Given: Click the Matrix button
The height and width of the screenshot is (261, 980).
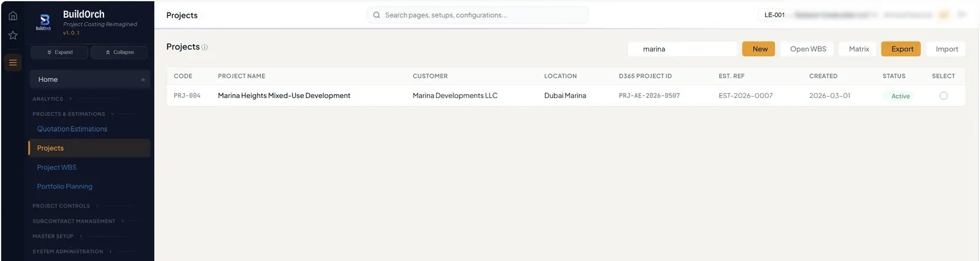Looking at the screenshot, I should click(x=859, y=49).
